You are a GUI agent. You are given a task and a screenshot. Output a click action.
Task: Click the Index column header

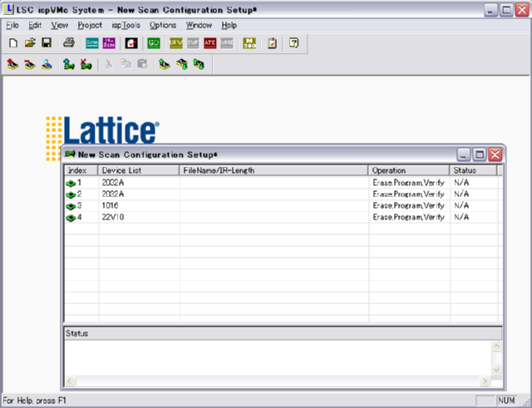(x=81, y=170)
